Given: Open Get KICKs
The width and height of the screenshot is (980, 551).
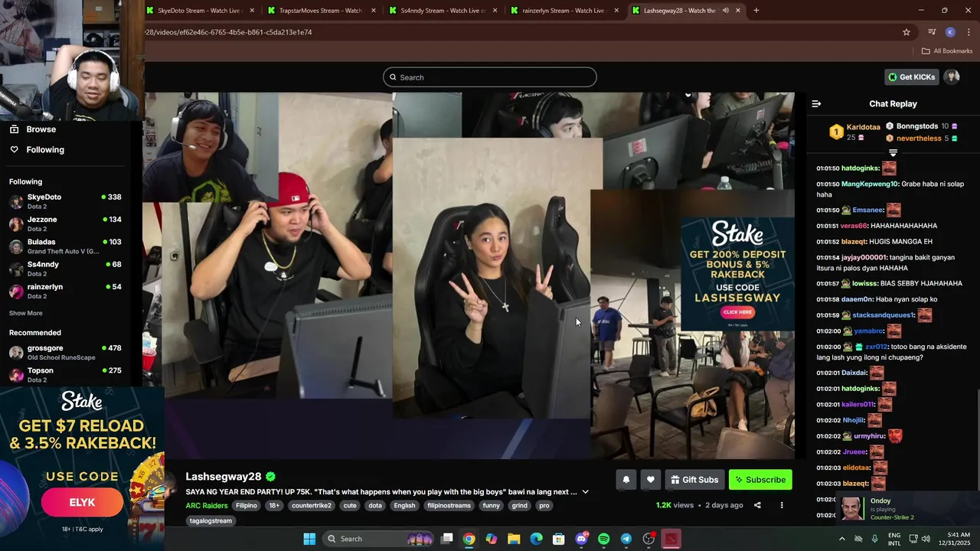Looking at the screenshot, I should (x=911, y=77).
